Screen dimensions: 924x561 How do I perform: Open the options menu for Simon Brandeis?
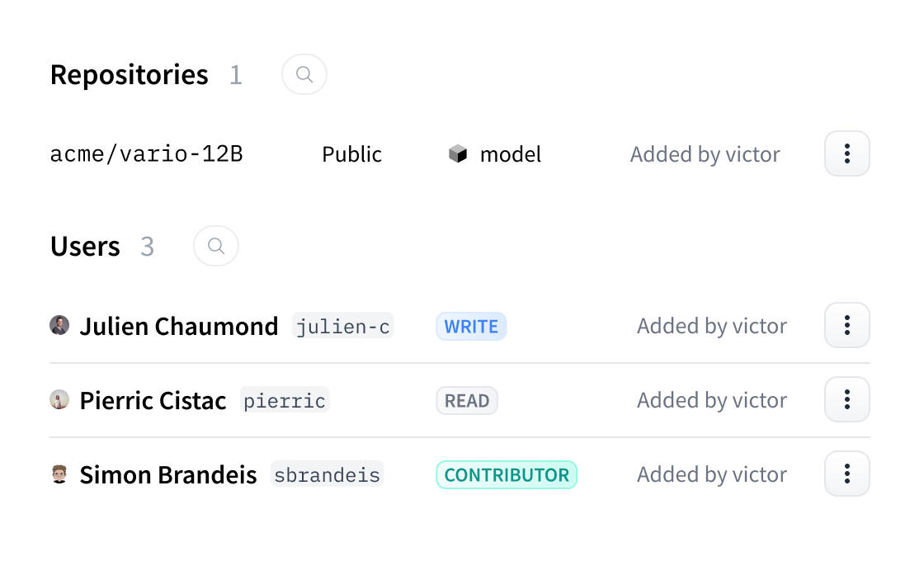click(x=846, y=474)
